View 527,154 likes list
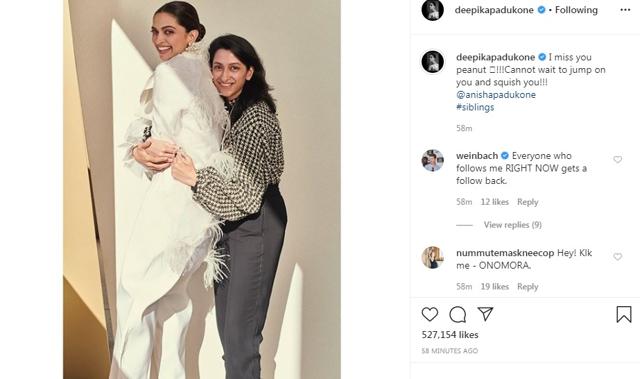640x379 pixels. click(450, 335)
